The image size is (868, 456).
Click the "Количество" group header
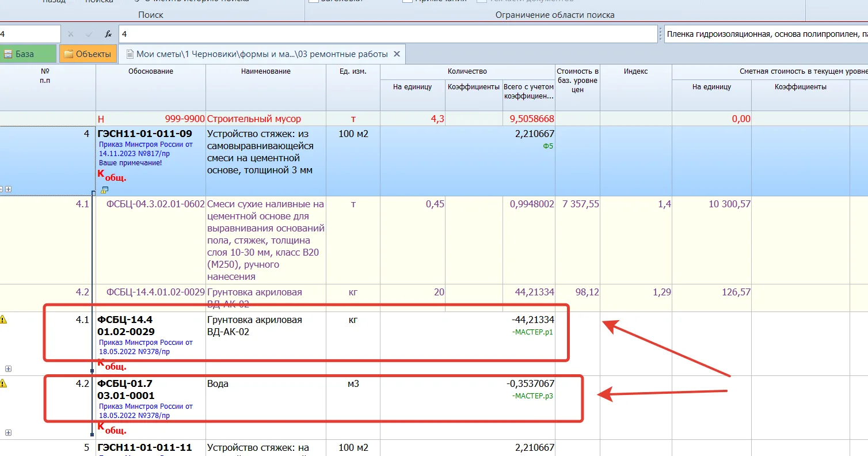[x=467, y=71]
